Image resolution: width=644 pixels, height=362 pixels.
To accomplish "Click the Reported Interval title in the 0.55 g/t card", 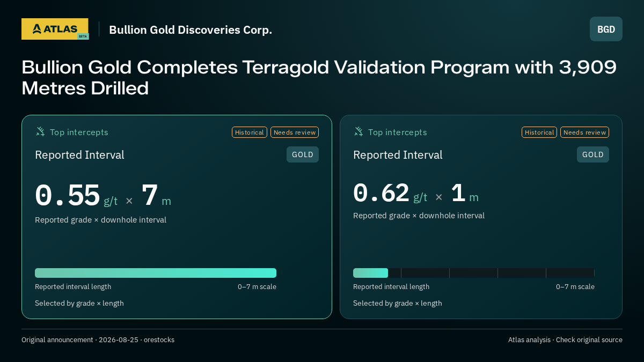I will click(x=79, y=155).
